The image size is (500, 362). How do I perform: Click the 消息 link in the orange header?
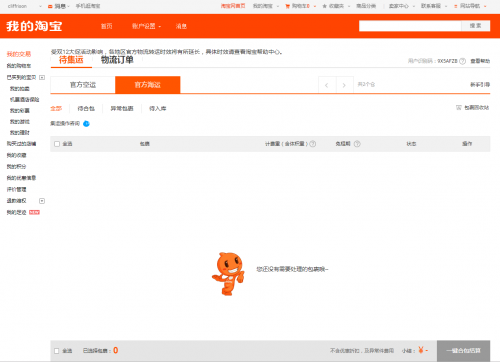coord(181,26)
